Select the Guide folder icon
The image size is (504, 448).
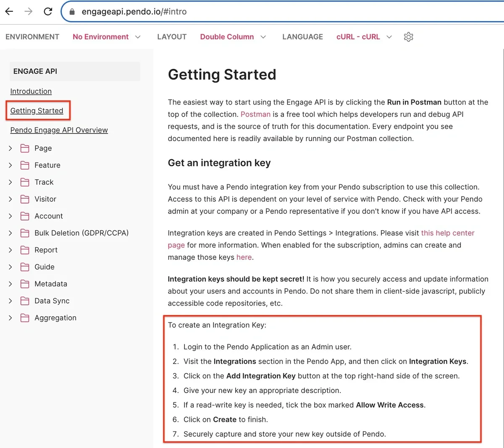pos(25,267)
